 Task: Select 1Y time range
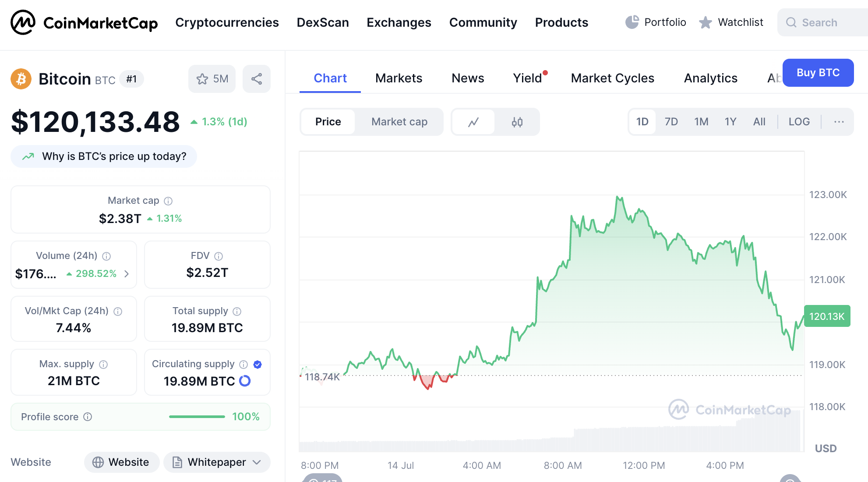coord(730,122)
